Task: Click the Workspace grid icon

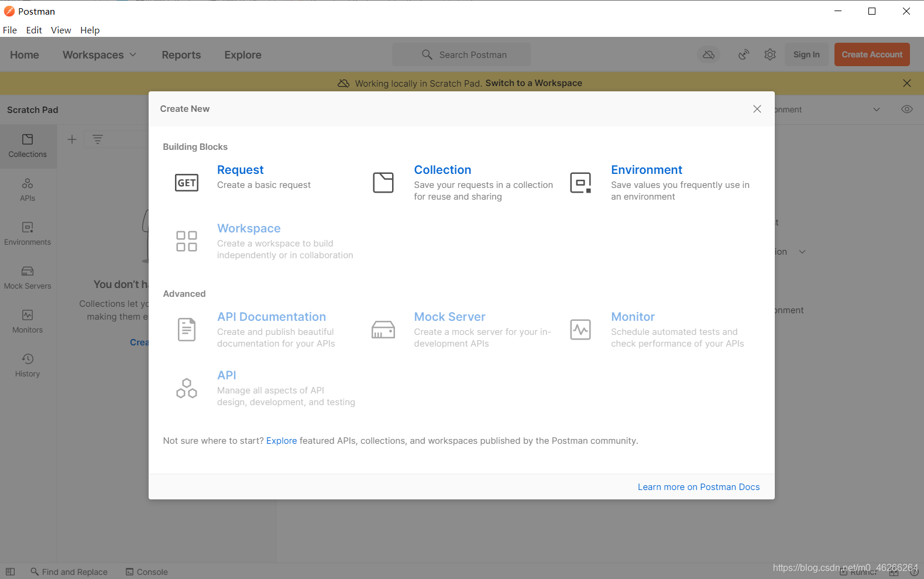Action: 187,241
